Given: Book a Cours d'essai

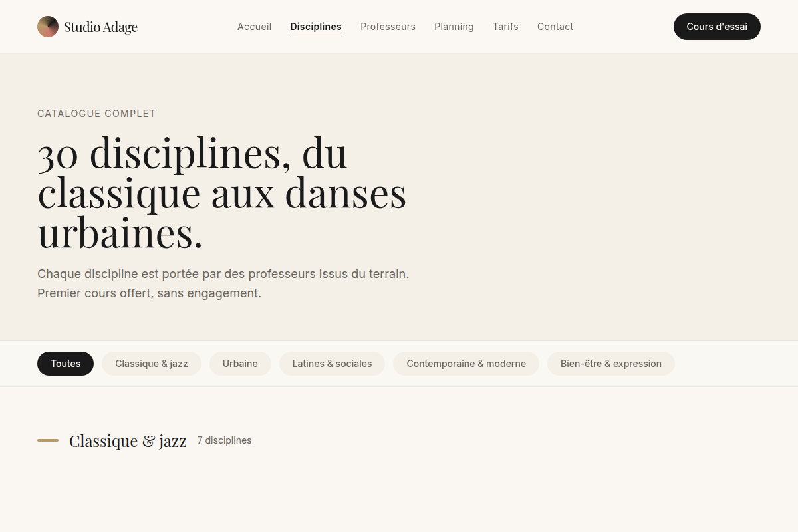Looking at the screenshot, I should pyautogui.click(x=717, y=27).
